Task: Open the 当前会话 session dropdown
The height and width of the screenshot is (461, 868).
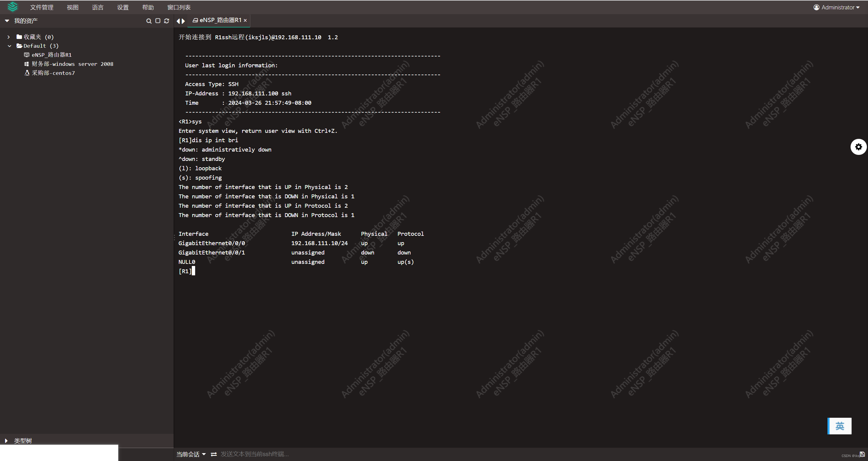Action: 191,454
